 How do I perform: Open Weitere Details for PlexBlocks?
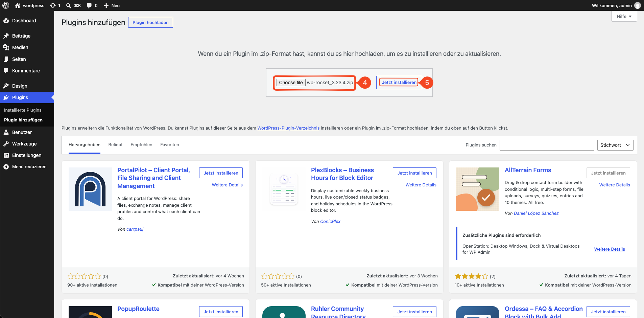[x=421, y=185]
